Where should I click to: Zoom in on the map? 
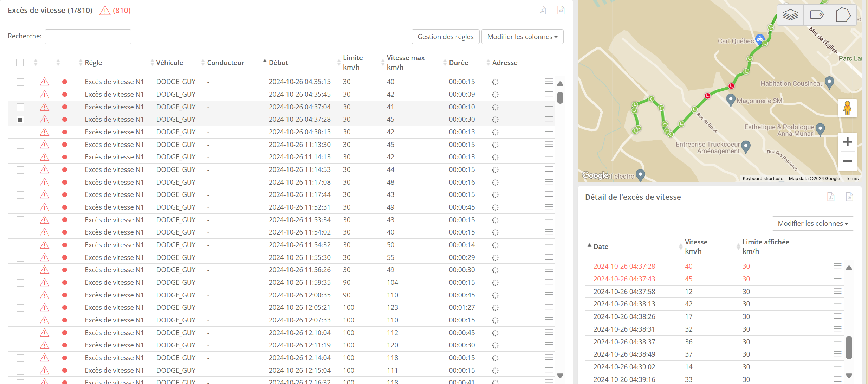(x=847, y=142)
